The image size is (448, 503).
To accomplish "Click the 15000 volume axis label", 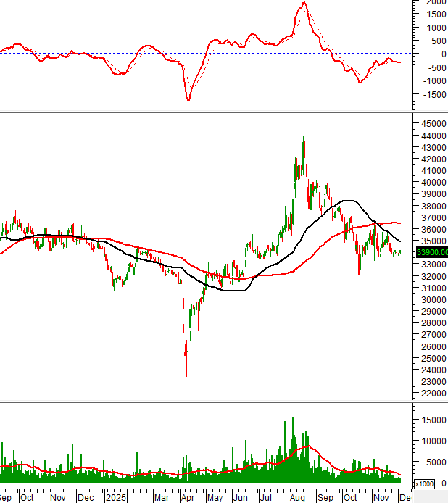I will point(433,420).
